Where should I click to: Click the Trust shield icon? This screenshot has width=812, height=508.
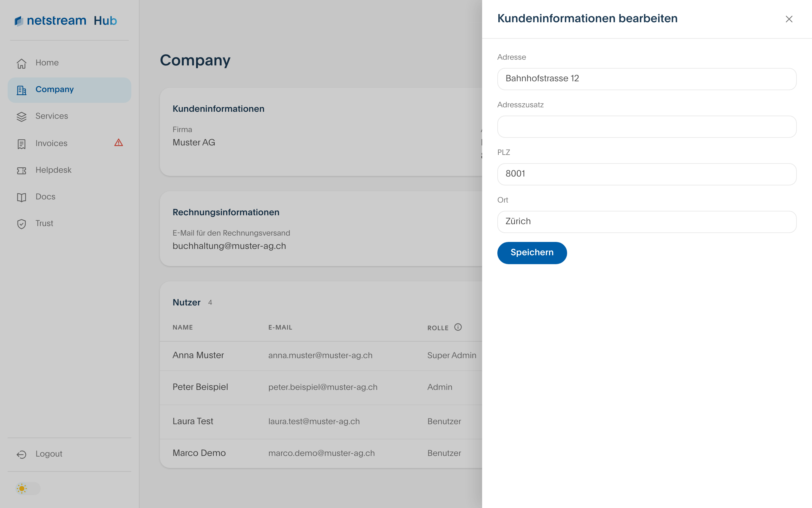pos(22,224)
